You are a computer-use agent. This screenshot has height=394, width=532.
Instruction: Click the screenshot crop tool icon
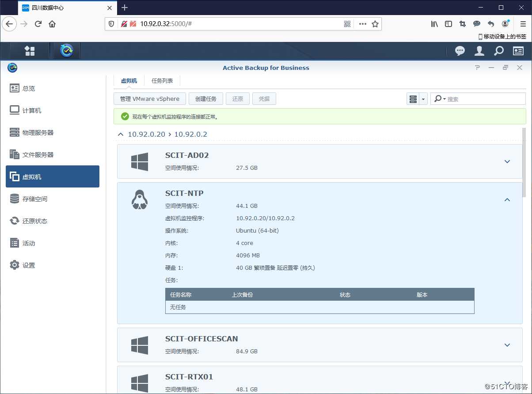(x=463, y=24)
